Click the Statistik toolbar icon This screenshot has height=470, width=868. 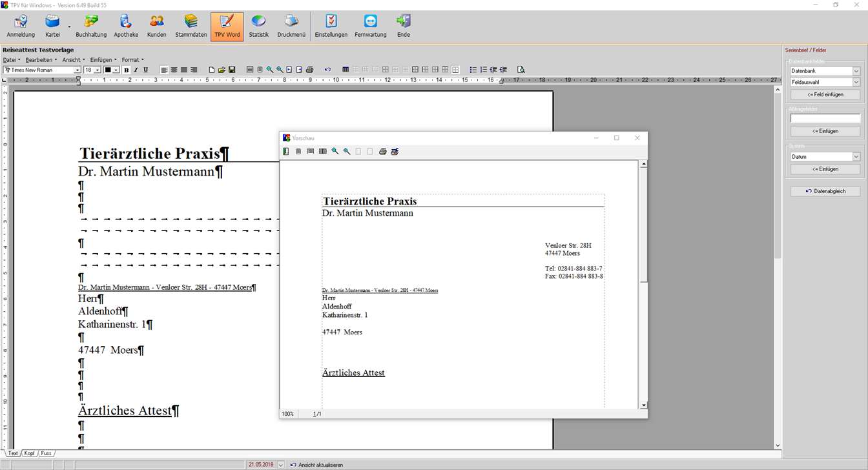(258, 26)
